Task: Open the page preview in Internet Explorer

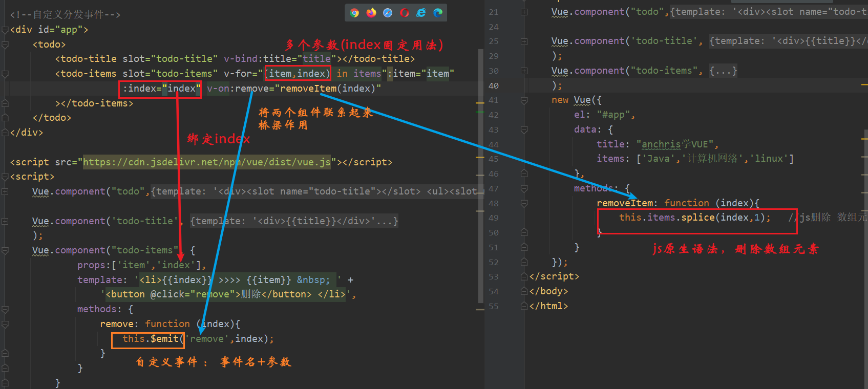Action: point(421,13)
